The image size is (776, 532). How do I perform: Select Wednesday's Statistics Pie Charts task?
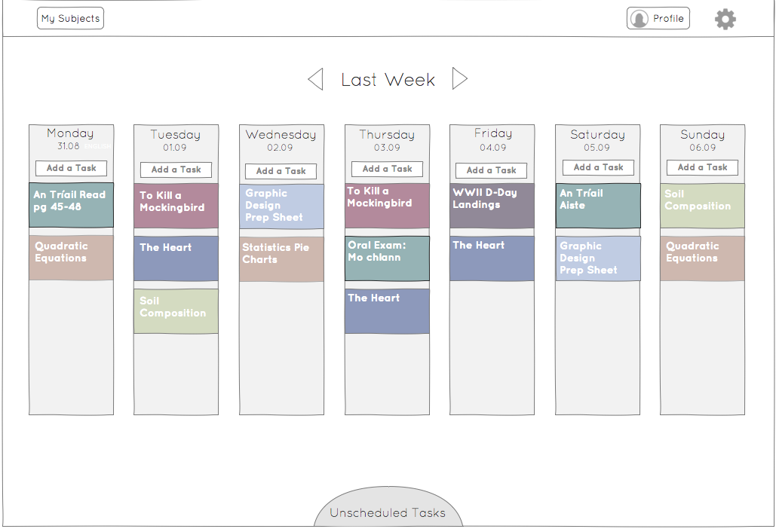point(281,259)
